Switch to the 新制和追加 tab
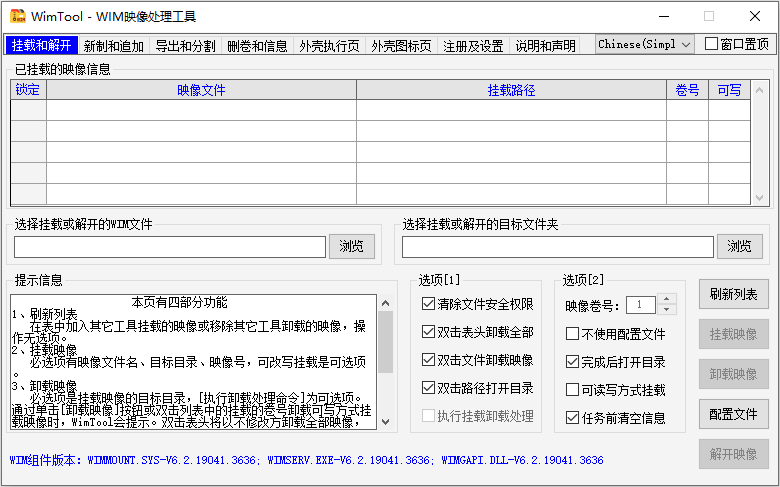The image size is (780, 487). (113, 46)
